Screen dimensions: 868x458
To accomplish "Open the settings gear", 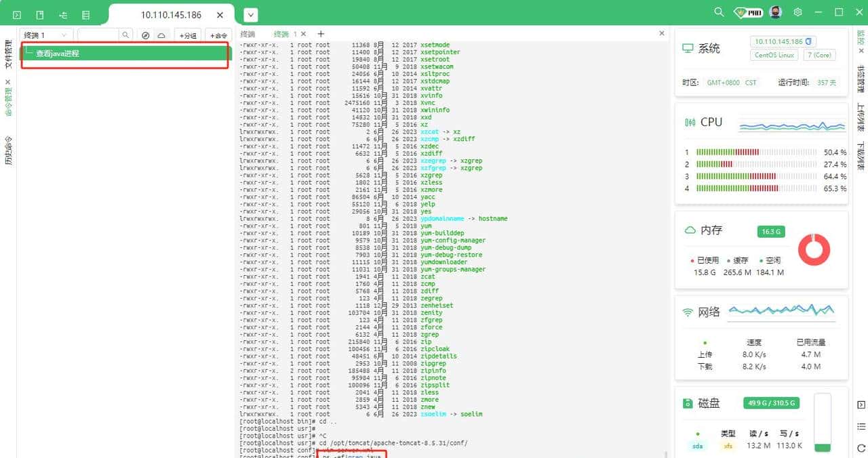I will click(x=798, y=12).
